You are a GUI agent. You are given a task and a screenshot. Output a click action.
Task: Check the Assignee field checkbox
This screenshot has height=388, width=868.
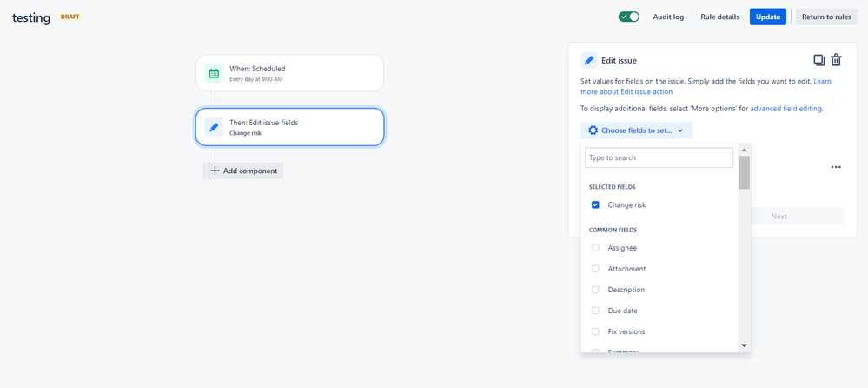pos(595,248)
